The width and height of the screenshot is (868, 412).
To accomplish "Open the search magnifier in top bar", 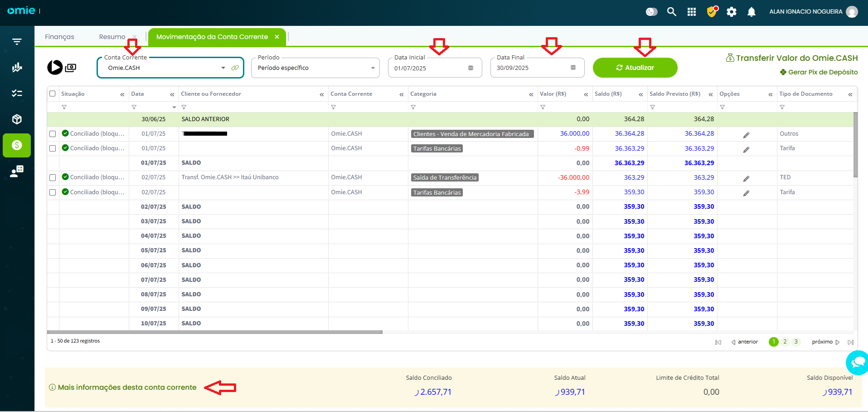I will coord(672,12).
